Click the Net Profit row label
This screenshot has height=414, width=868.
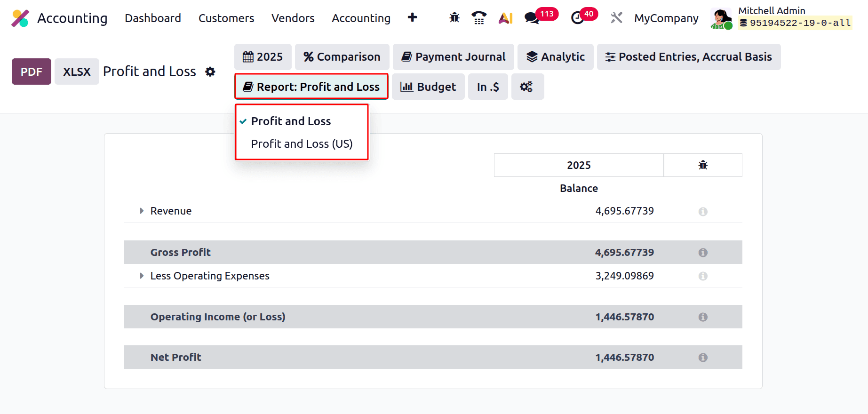pos(176,357)
